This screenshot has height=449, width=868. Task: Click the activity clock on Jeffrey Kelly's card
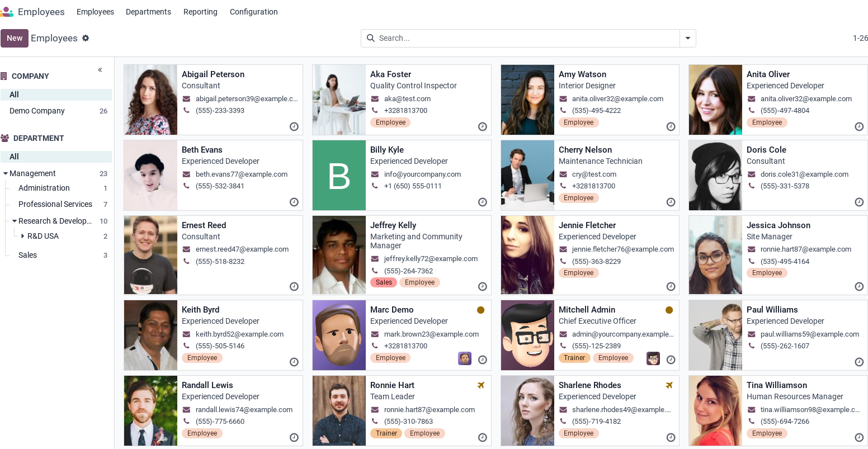(x=483, y=287)
